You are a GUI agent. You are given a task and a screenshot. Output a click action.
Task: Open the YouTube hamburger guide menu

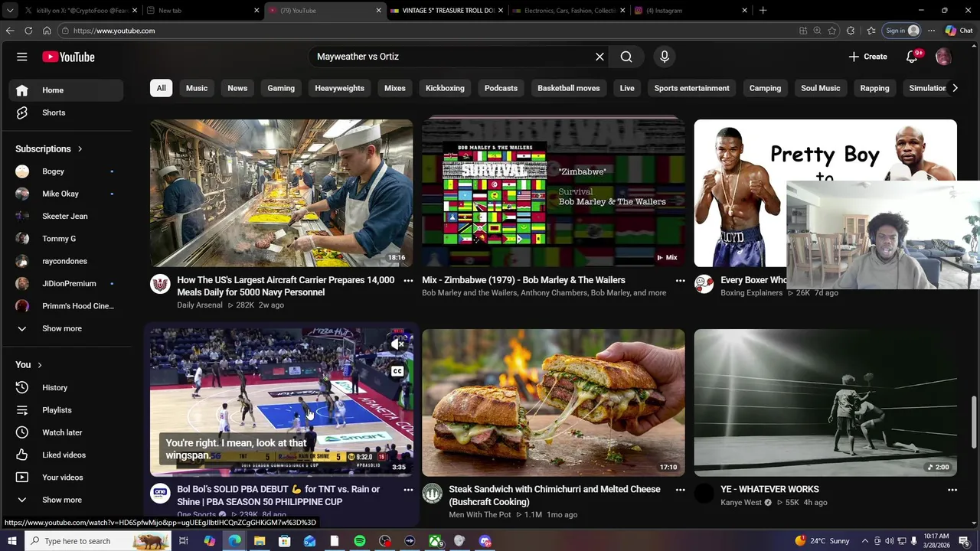point(22,57)
